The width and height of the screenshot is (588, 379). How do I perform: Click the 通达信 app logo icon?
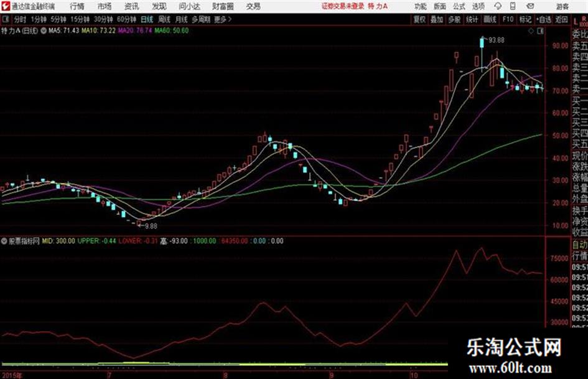[x=6, y=6]
